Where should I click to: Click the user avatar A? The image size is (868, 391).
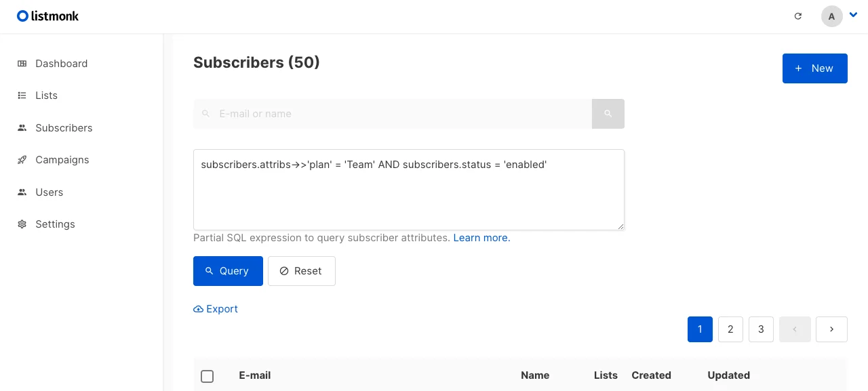831,16
